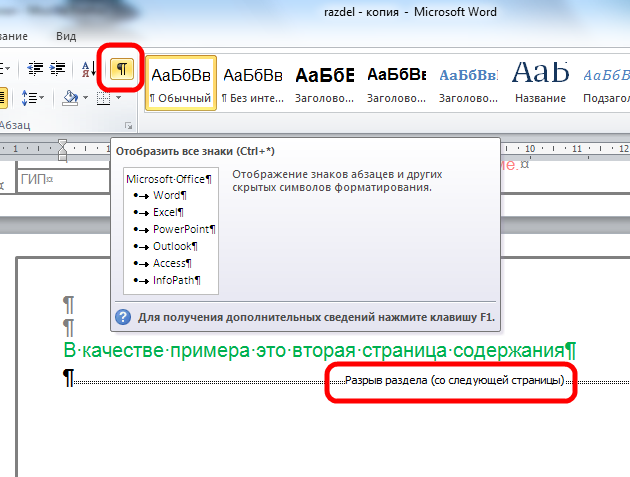Screen dimensions: 630x477
Task: Click the Decrease Indent icon
Action: click(x=36, y=68)
